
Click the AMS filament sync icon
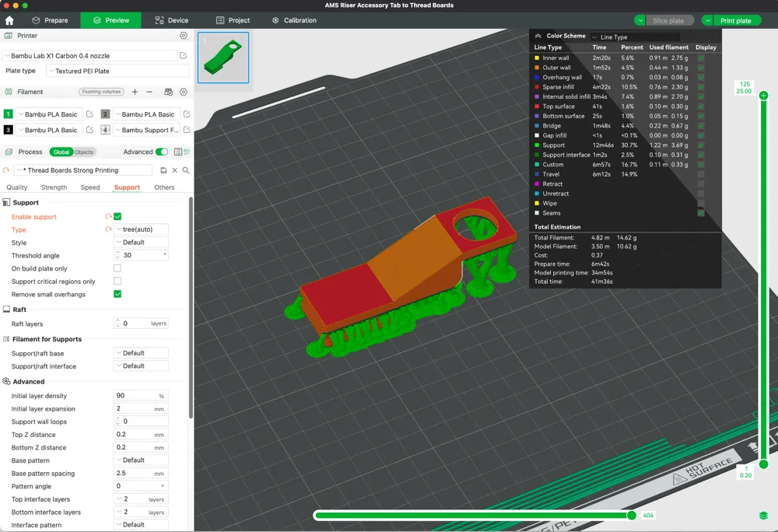click(x=169, y=92)
